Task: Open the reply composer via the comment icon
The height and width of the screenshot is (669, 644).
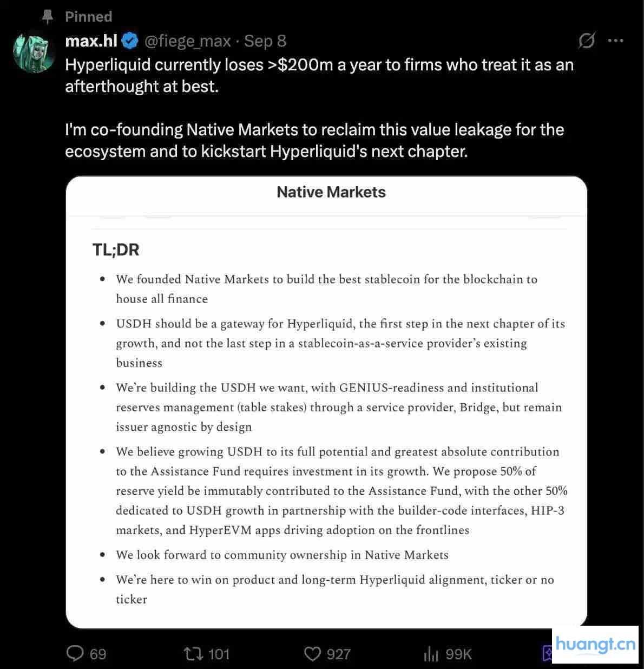Action: (75, 654)
